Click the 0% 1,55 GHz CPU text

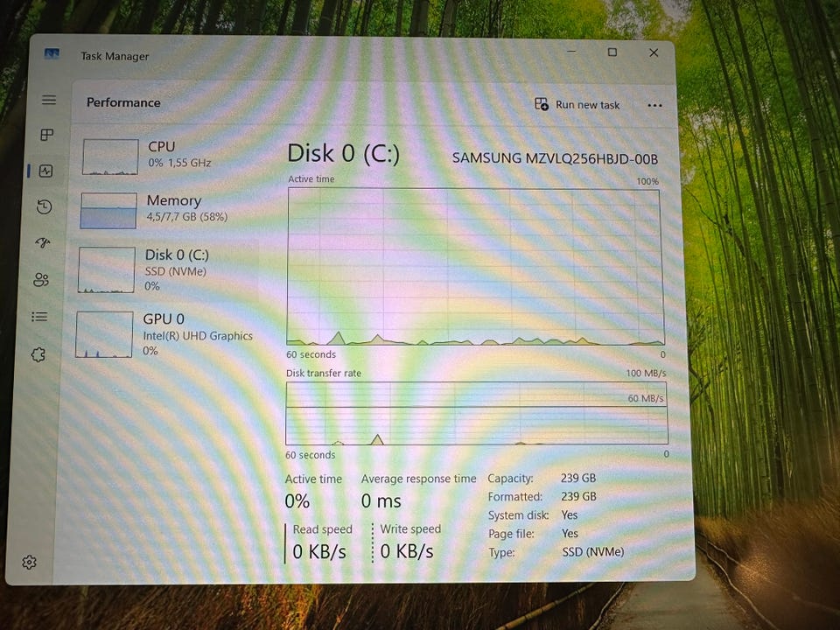coord(179,163)
